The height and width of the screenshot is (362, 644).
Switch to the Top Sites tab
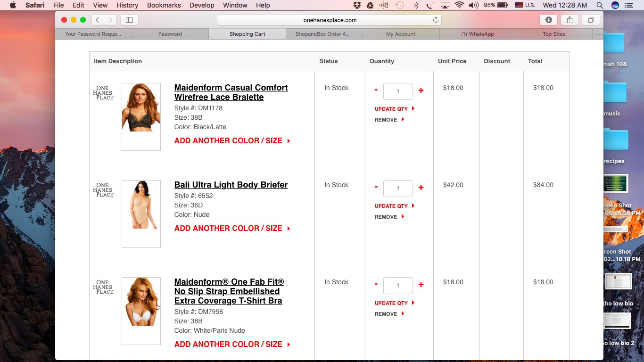[554, 34]
